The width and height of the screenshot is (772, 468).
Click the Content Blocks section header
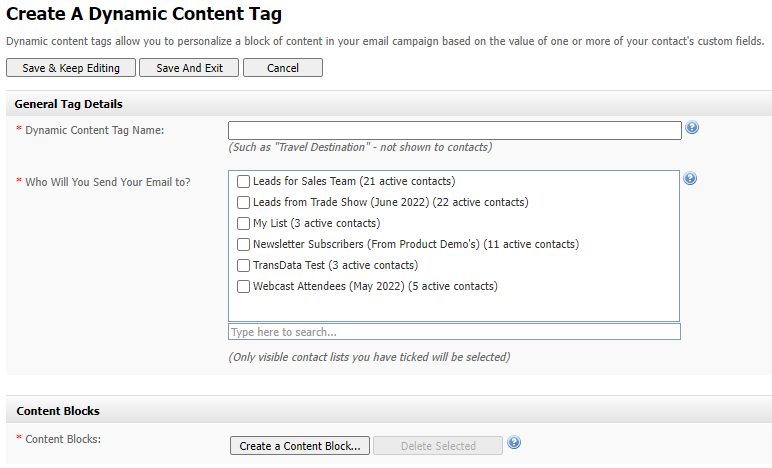point(58,411)
